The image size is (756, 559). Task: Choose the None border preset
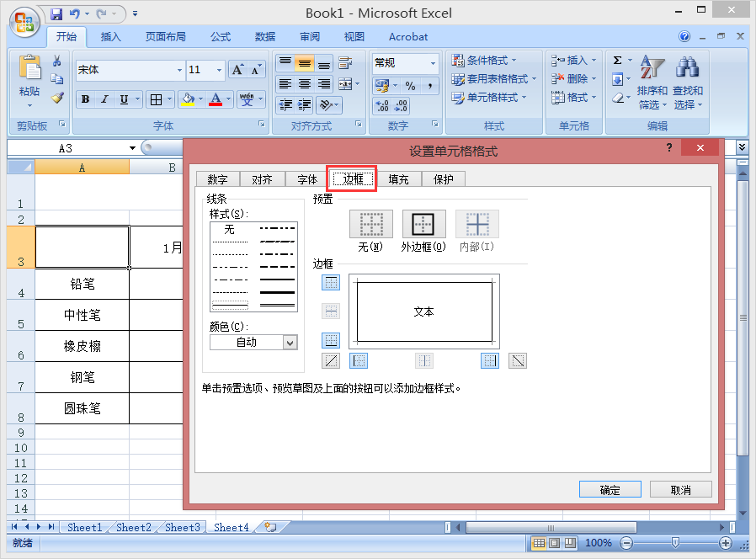(x=370, y=224)
